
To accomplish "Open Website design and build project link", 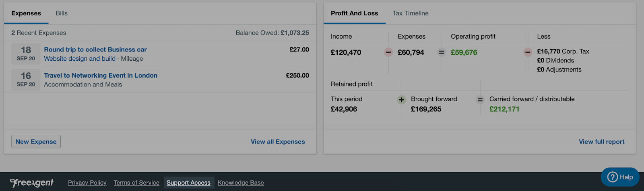I will point(80,59).
